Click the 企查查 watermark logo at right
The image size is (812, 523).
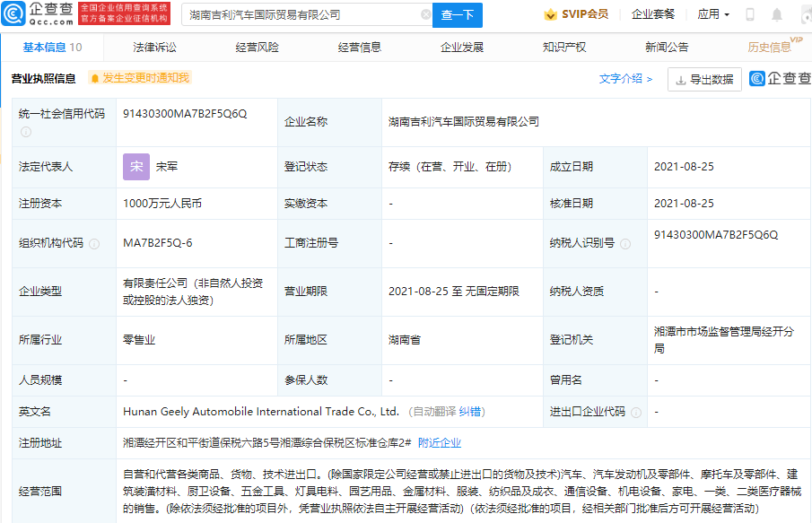[x=780, y=78]
